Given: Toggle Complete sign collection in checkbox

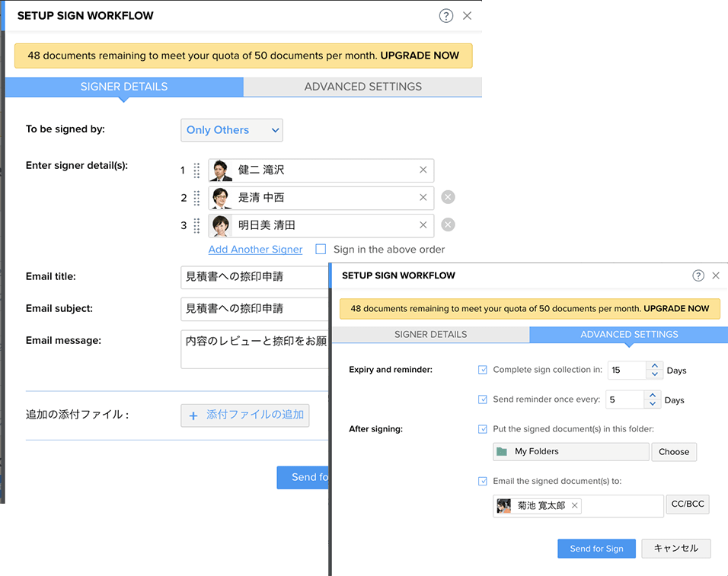Looking at the screenshot, I should (482, 370).
